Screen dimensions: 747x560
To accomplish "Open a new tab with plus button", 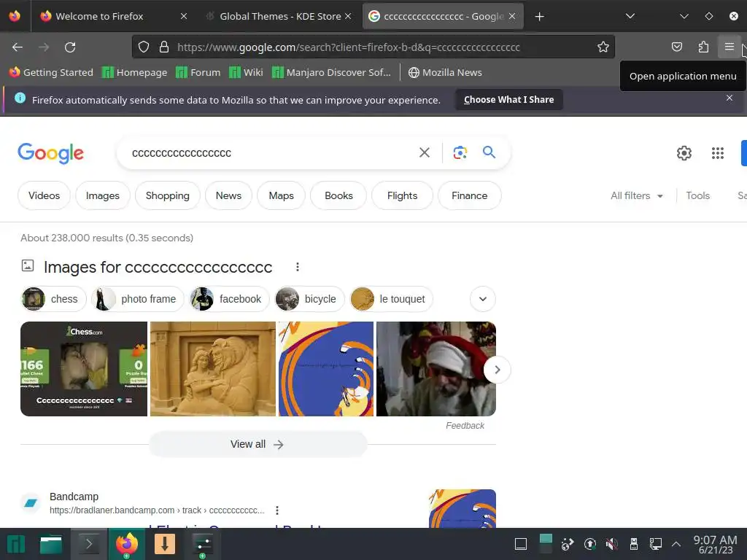I will tap(539, 17).
